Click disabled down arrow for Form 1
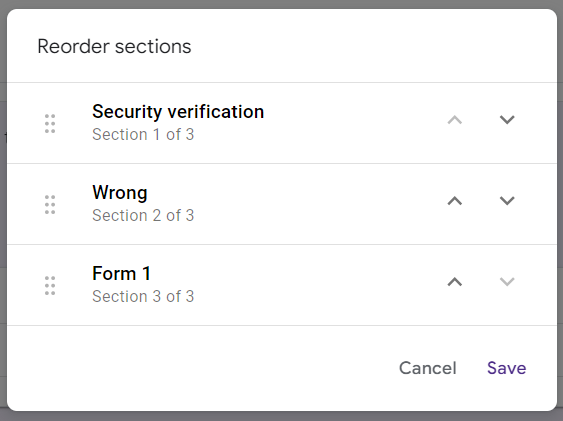563x421 pixels. point(507,282)
